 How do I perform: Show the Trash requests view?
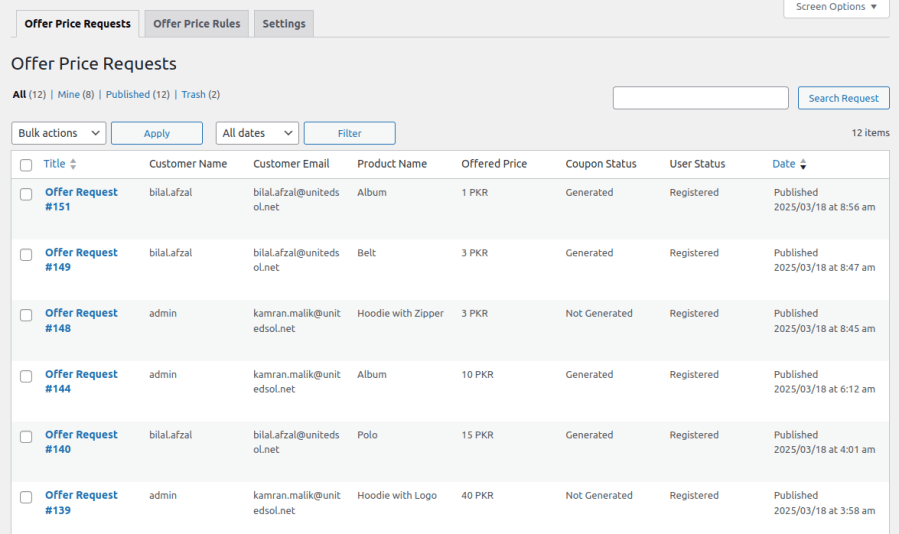click(x=193, y=95)
